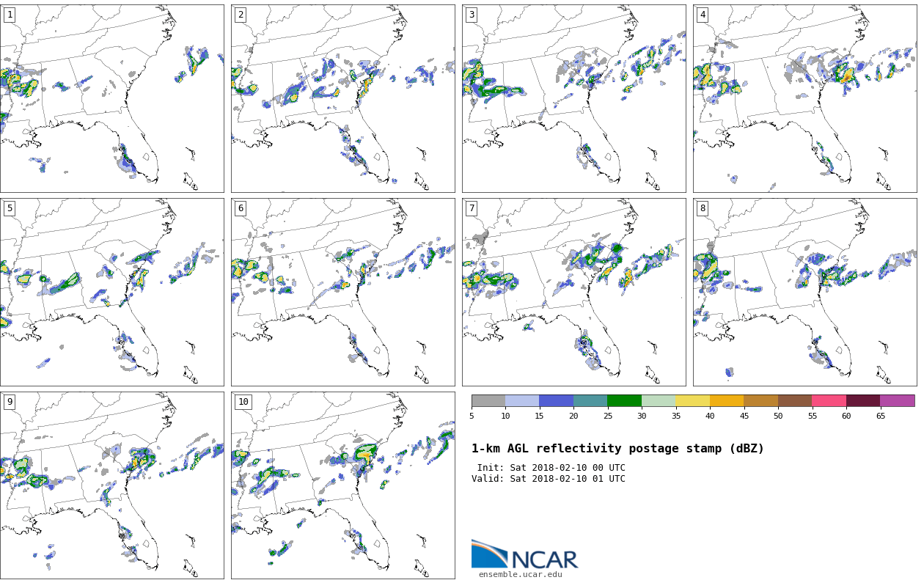Open ensemble member 5 reflectivity map

click(111, 292)
